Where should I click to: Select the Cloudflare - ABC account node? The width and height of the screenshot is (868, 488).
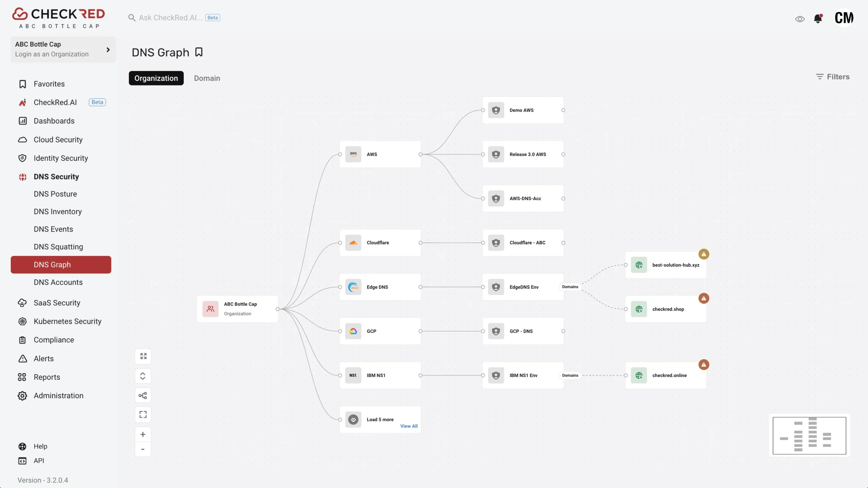click(x=523, y=243)
